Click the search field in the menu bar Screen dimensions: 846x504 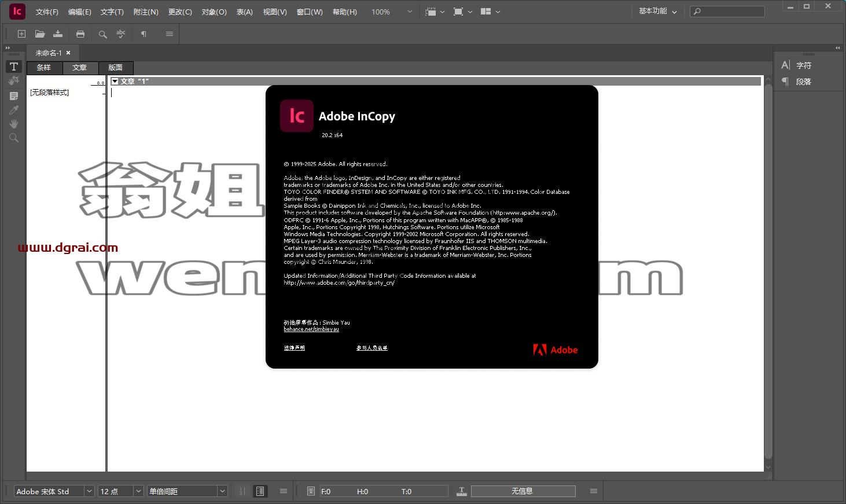click(728, 12)
